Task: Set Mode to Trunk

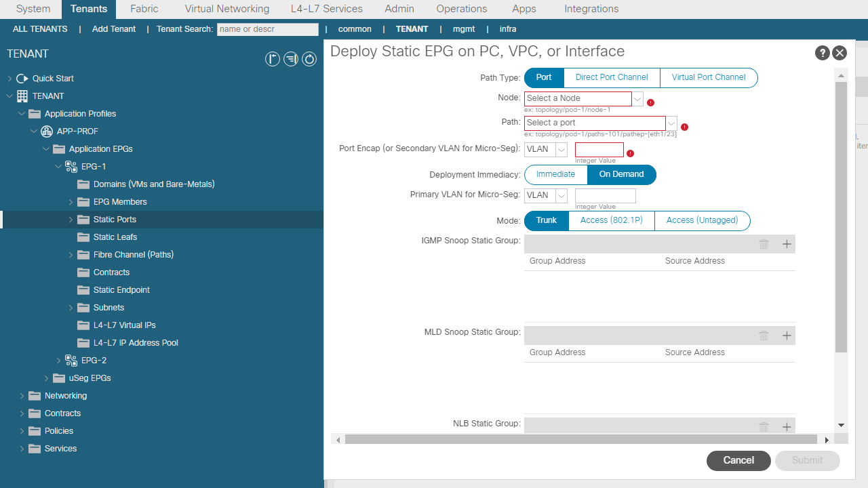Action: coord(547,221)
